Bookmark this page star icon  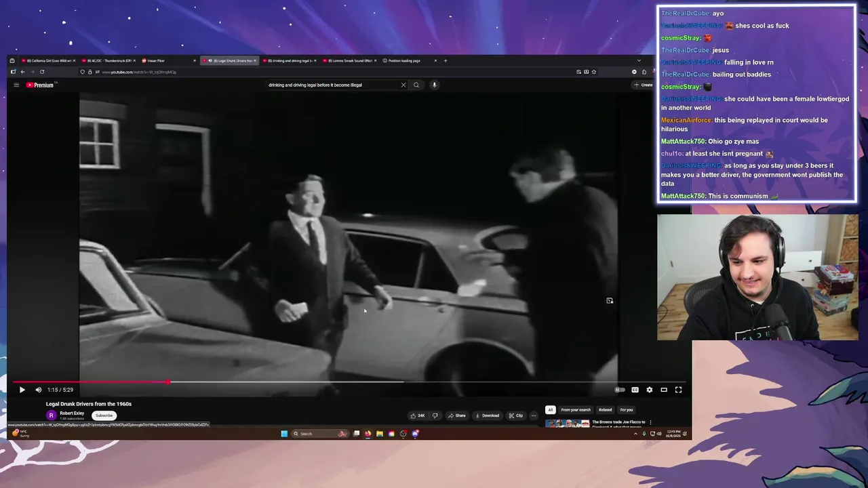[594, 72]
